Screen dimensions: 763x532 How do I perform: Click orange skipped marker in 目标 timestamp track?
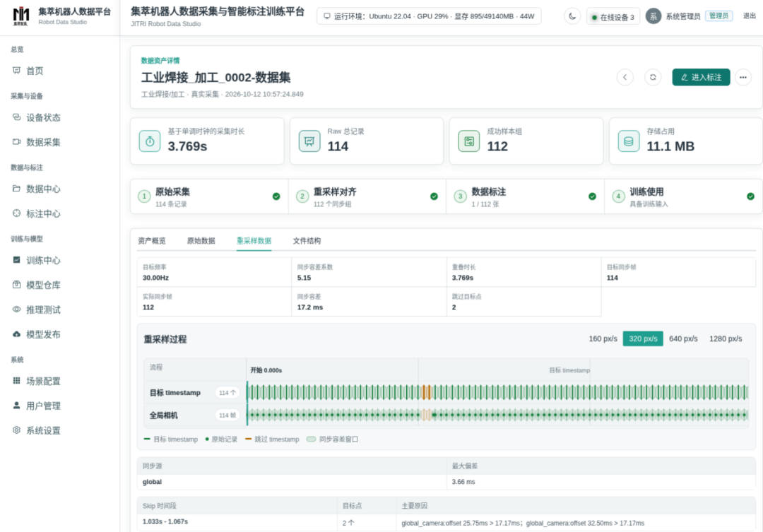point(426,392)
